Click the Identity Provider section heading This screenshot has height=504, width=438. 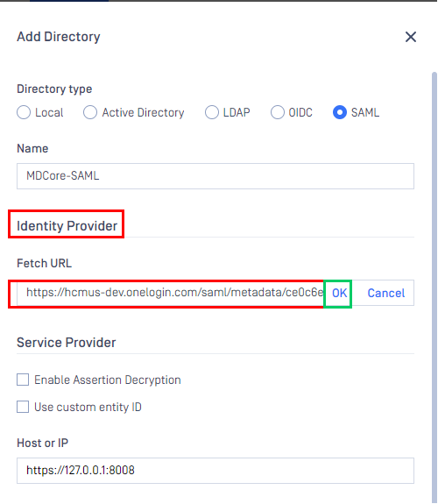[x=67, y=226]
